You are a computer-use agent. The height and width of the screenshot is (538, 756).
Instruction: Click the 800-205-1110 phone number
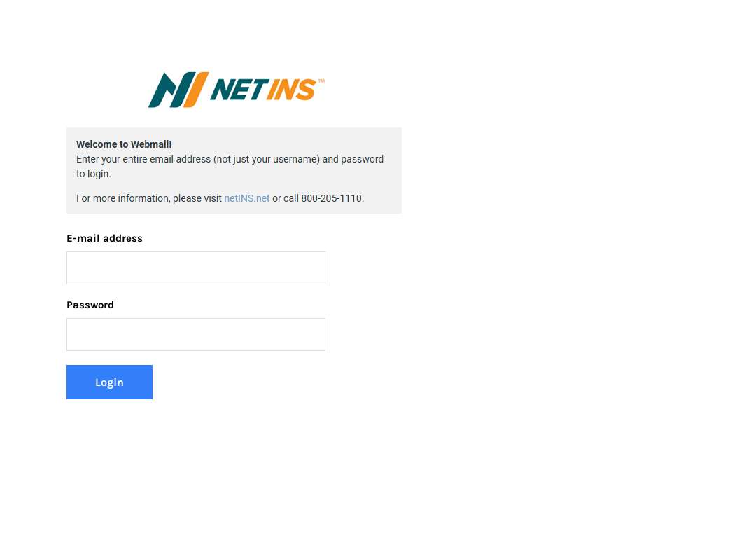[331, 198]
